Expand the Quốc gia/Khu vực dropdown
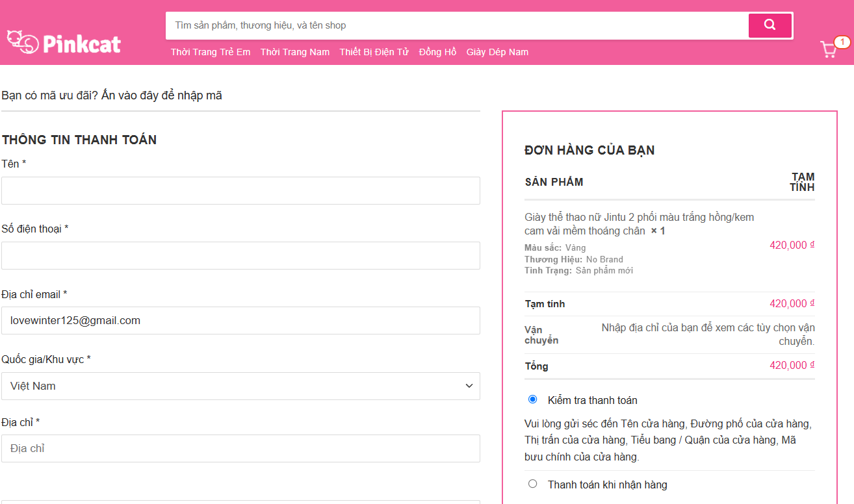This screenshot has width=854, height=504. coord(240,386)
